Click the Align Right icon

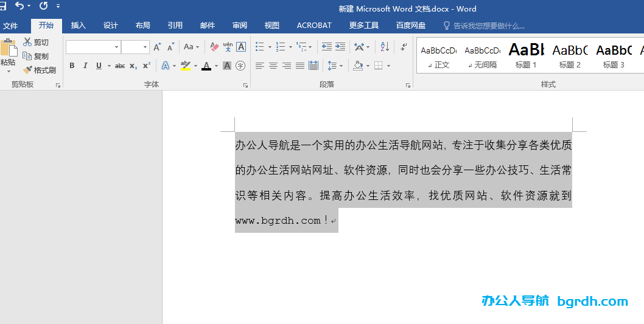point(287,66)
